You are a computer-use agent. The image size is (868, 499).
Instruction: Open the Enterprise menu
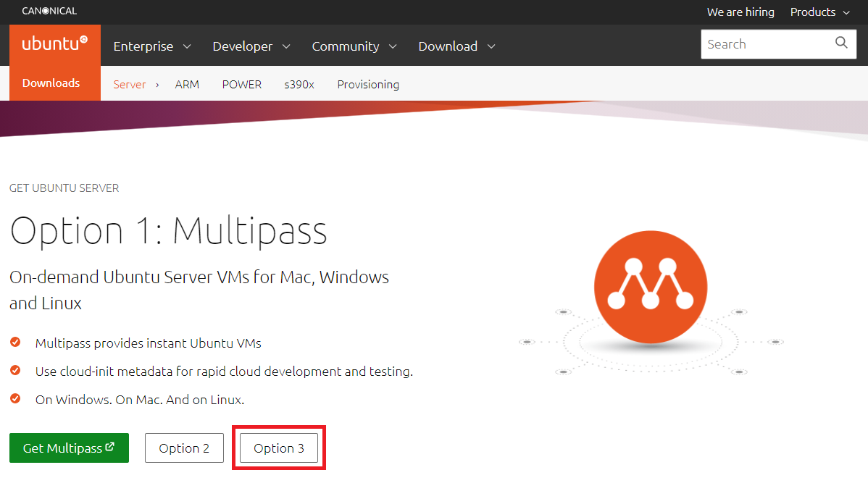152,46
